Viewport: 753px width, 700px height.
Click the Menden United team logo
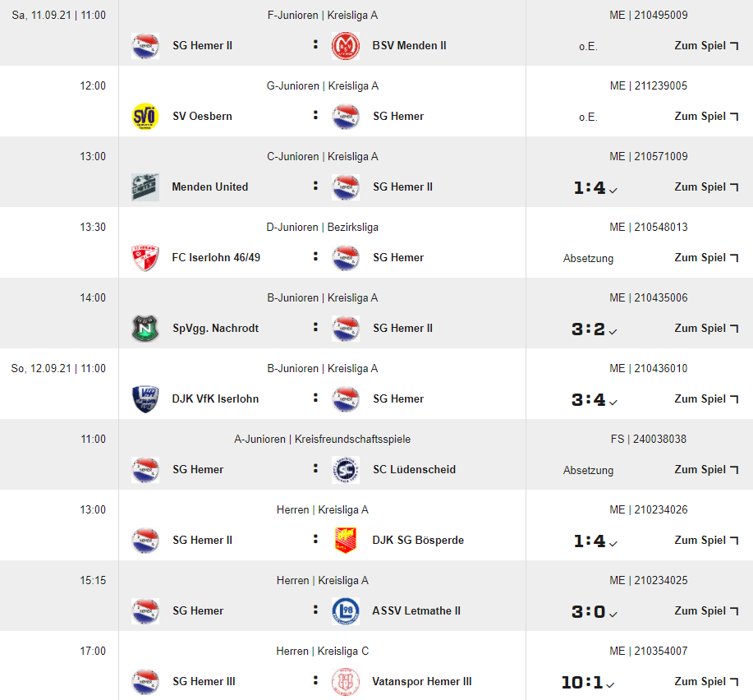tap(145, 187)
